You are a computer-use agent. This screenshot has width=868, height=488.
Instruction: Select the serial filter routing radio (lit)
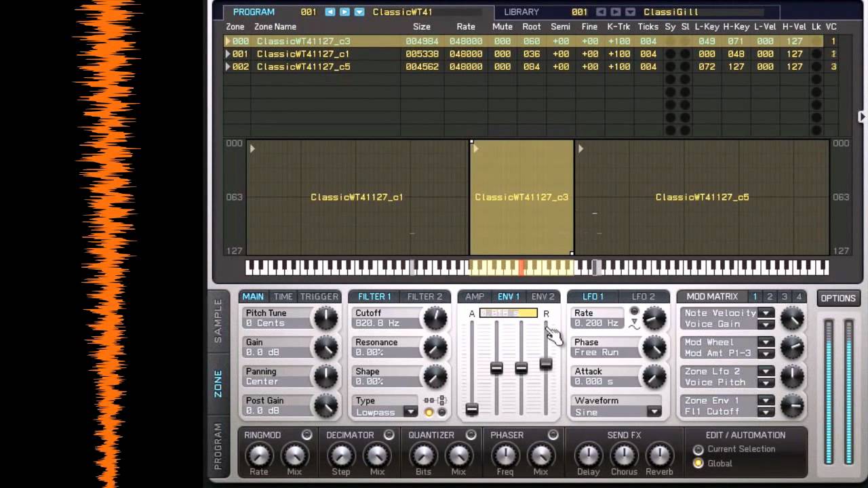click(x=429, y=412)
